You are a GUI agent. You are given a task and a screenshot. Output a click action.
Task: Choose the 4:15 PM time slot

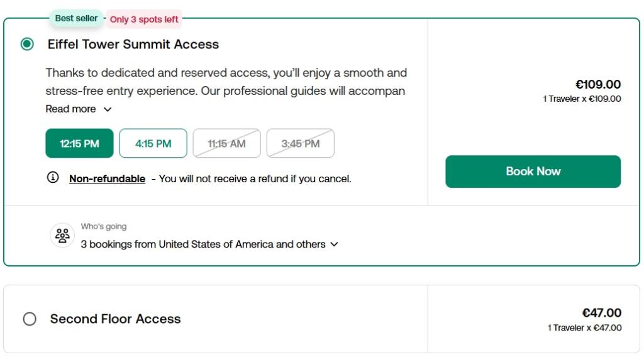153,143
